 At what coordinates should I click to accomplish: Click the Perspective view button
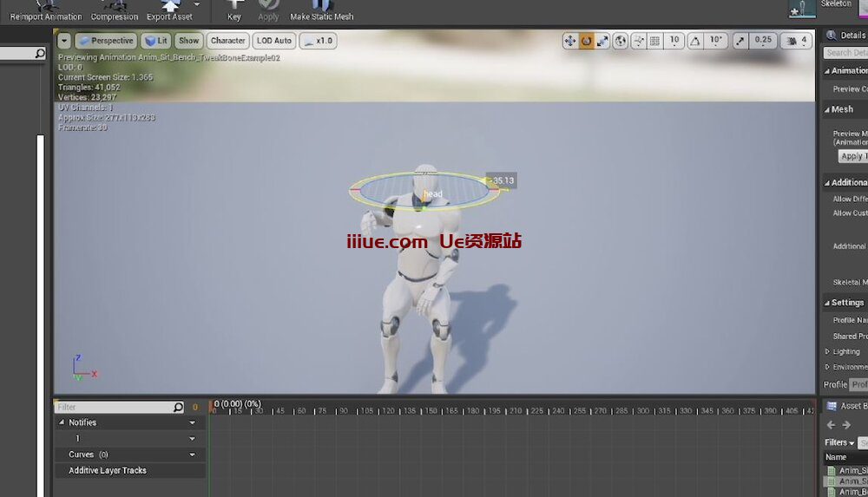tap(106, 41)
